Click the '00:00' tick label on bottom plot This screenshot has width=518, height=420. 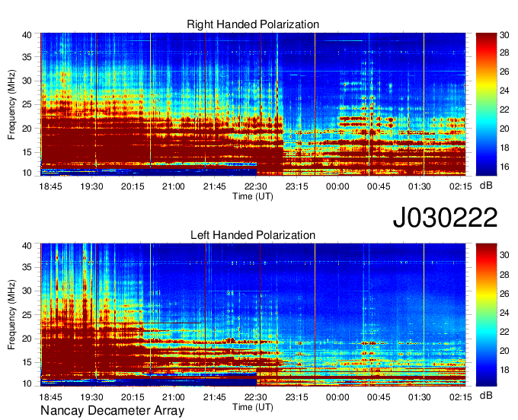click(x=337, y=397)
